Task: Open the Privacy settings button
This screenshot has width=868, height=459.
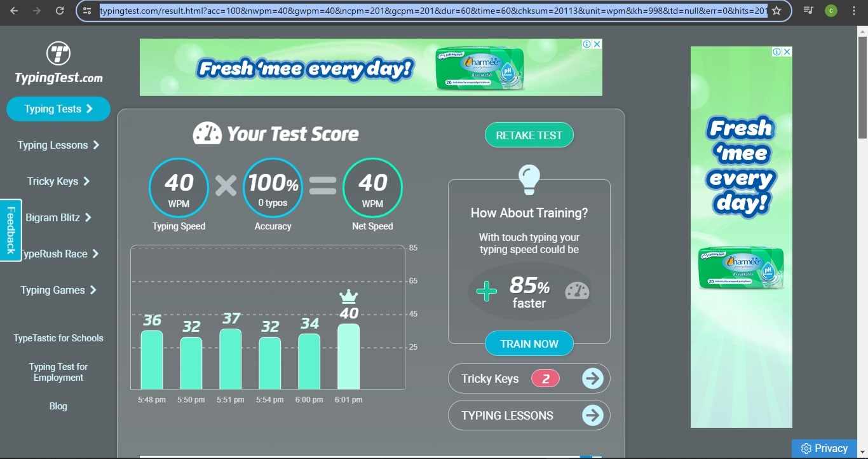Action: [825, 449]
